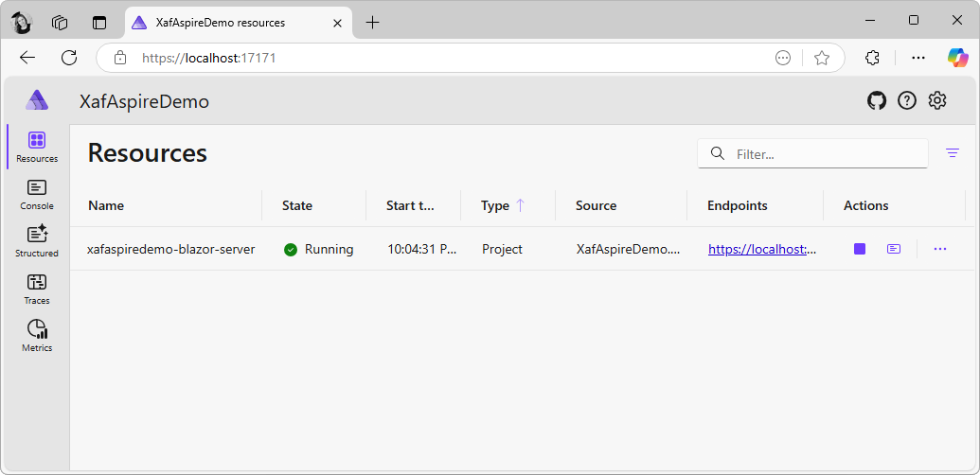Open the Structured logs page
The width and height of the screenshot is (980, 475).
tap(37, 241)
